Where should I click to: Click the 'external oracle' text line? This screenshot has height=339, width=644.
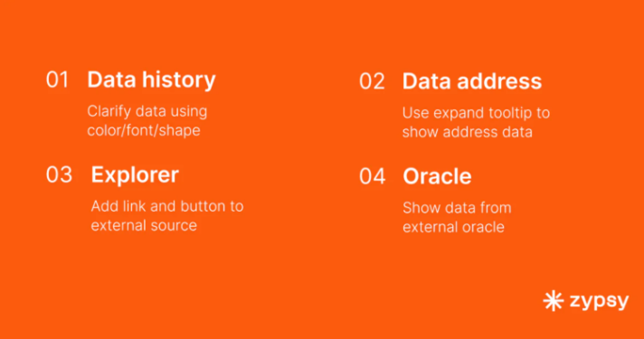click(x=453, y=227)
